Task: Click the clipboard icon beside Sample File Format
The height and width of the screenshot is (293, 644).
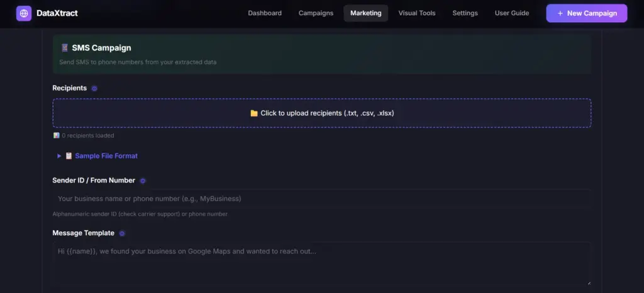Action: [69, 156]
